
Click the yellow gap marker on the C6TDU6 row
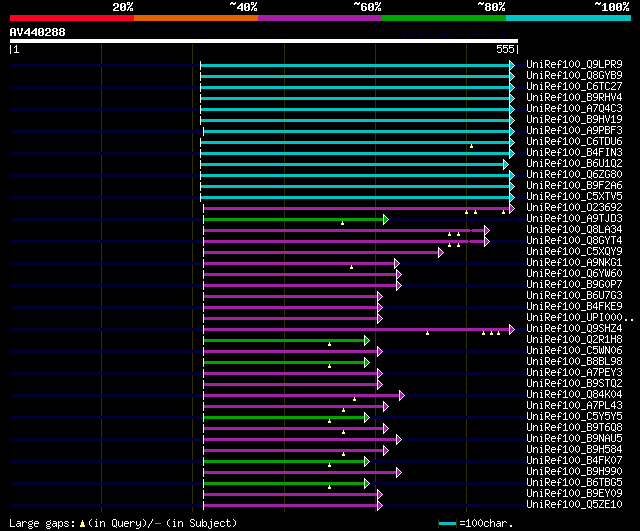(471, 146)
